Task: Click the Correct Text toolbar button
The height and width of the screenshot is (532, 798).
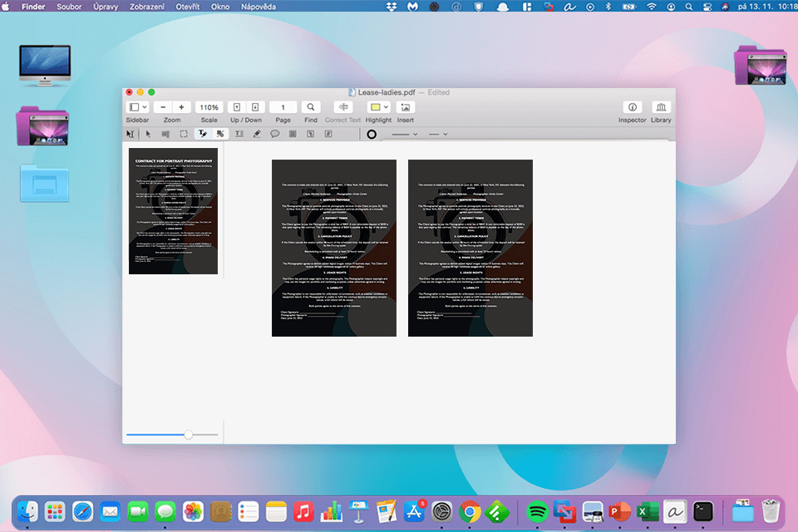Action: (343, 107)
